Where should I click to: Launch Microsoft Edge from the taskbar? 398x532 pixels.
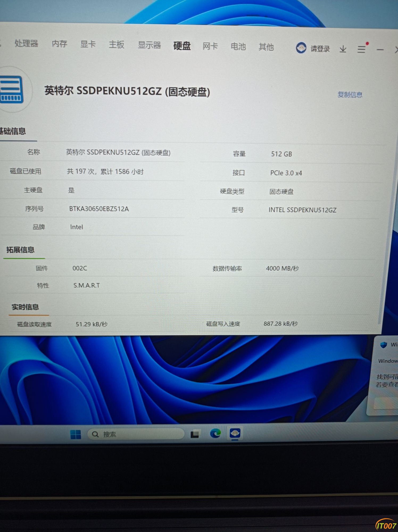click(x=215, y=434)
